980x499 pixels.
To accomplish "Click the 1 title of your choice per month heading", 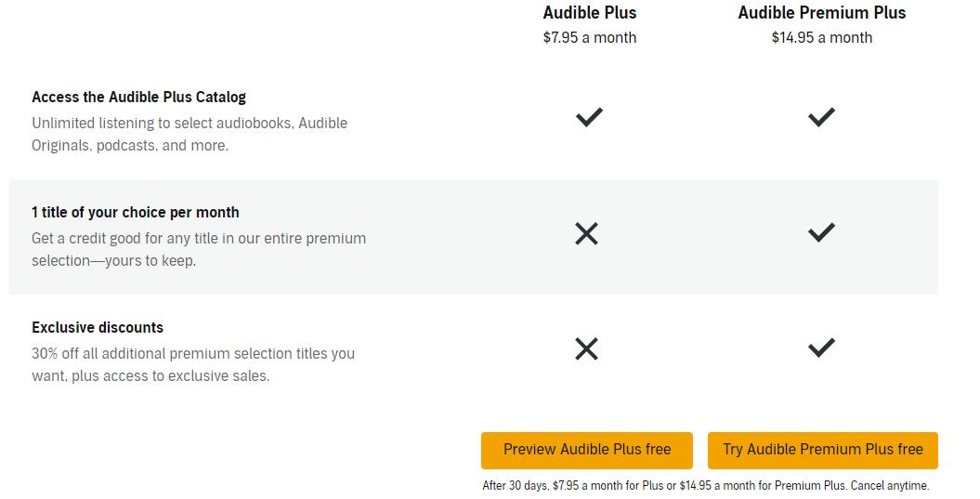I will point(136,212).
